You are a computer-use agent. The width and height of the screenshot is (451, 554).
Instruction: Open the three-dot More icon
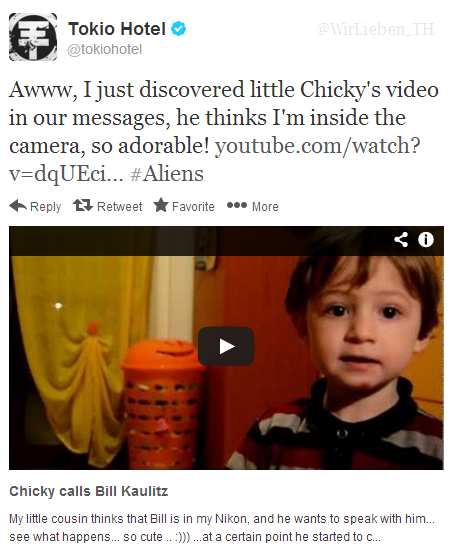click(236, 205)
